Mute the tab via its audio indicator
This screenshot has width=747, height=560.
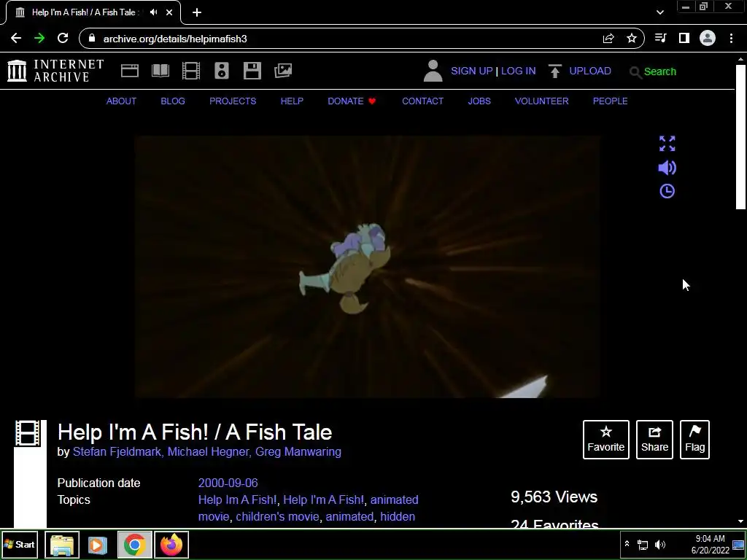click(153, 12)
